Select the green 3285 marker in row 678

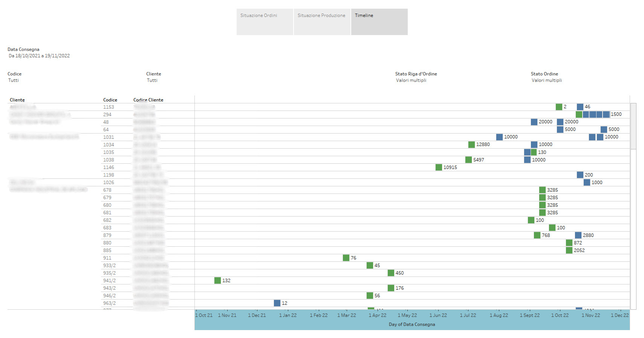(x=542, y=190)
